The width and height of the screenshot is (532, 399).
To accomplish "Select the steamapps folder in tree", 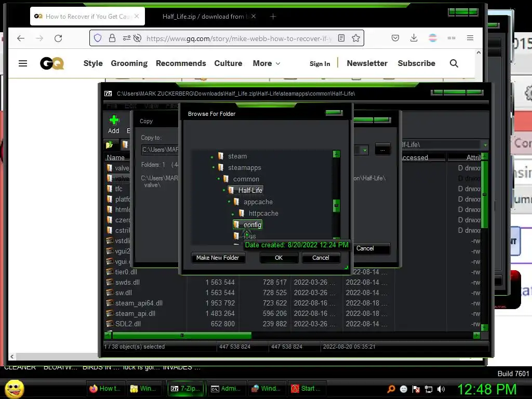I will click(244, 168).
